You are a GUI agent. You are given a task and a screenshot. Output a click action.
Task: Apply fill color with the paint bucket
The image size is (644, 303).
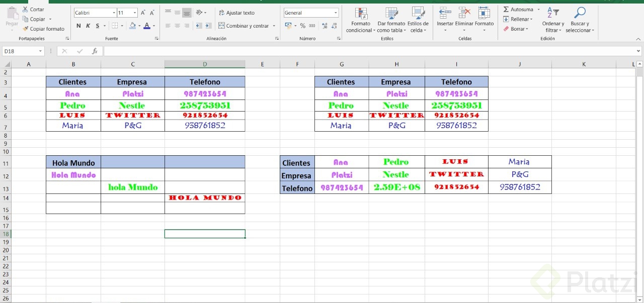click(x=132, y=26)
